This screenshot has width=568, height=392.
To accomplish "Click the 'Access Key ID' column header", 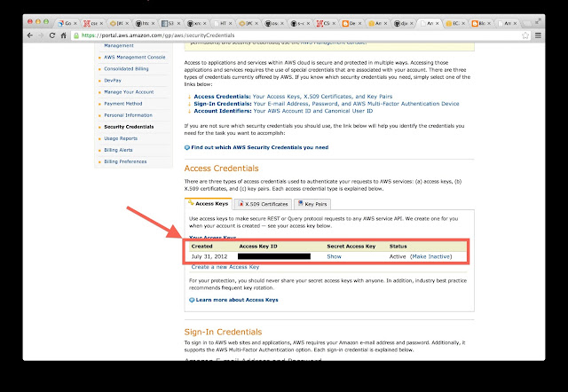I will pyautogui.click(x=258, y=247).
